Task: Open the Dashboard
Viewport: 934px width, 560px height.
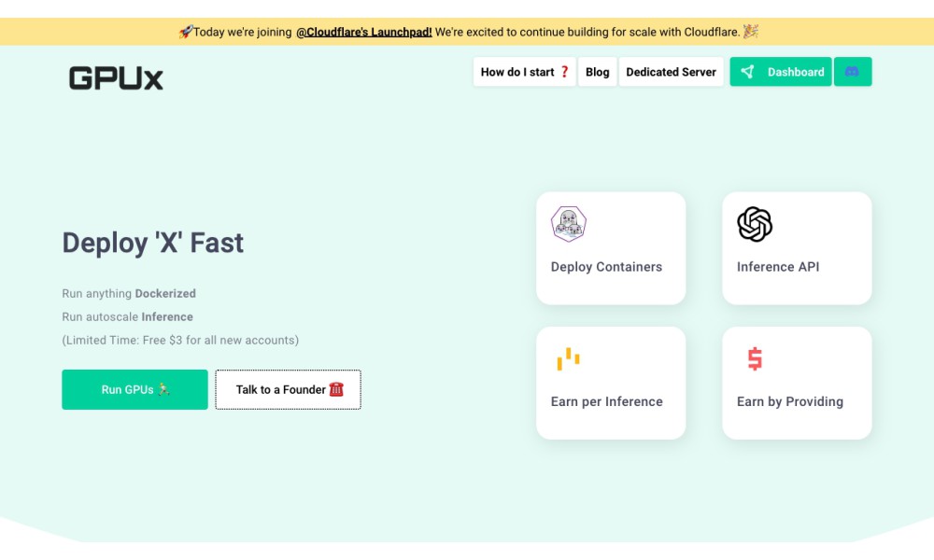Action: click(x=780, y=72)
